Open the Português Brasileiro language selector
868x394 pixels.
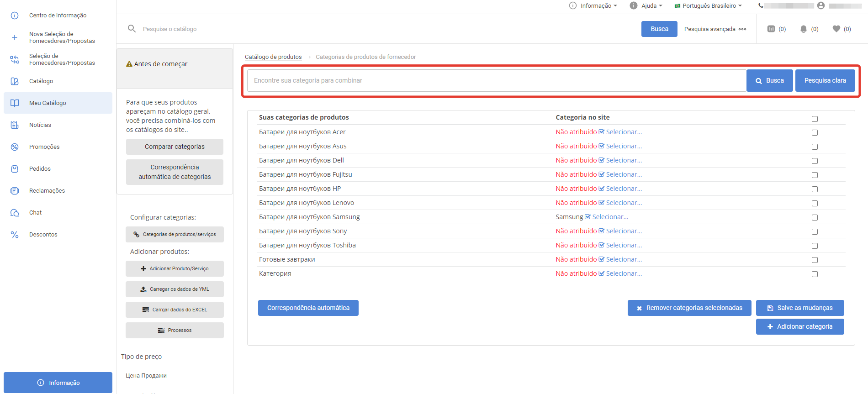708,5
